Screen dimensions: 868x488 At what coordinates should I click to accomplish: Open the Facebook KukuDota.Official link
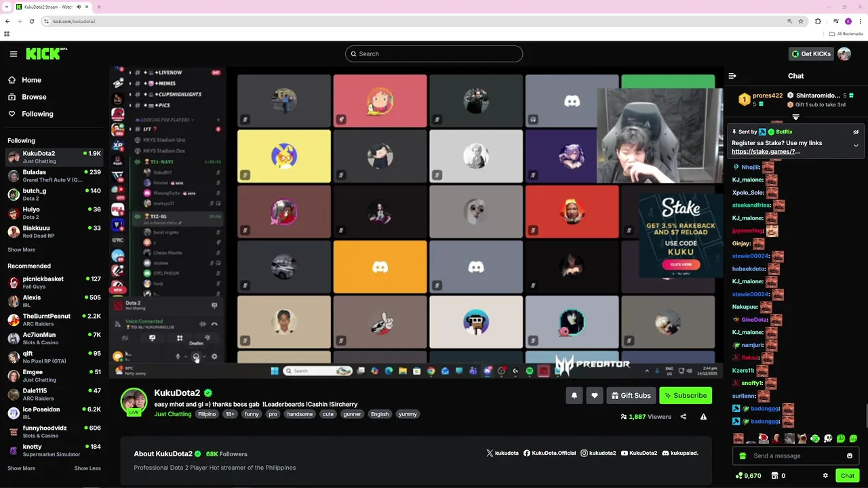(549, 453)
